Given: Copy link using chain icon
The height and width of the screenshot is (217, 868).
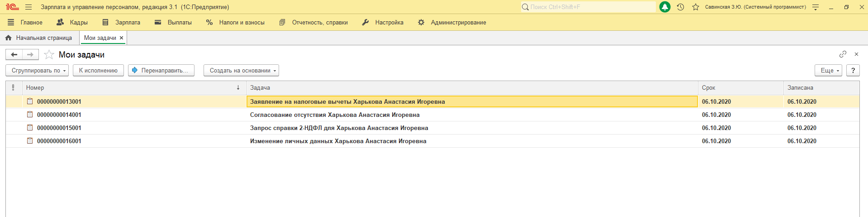Looking at the screenshot, I should [843, 54].
